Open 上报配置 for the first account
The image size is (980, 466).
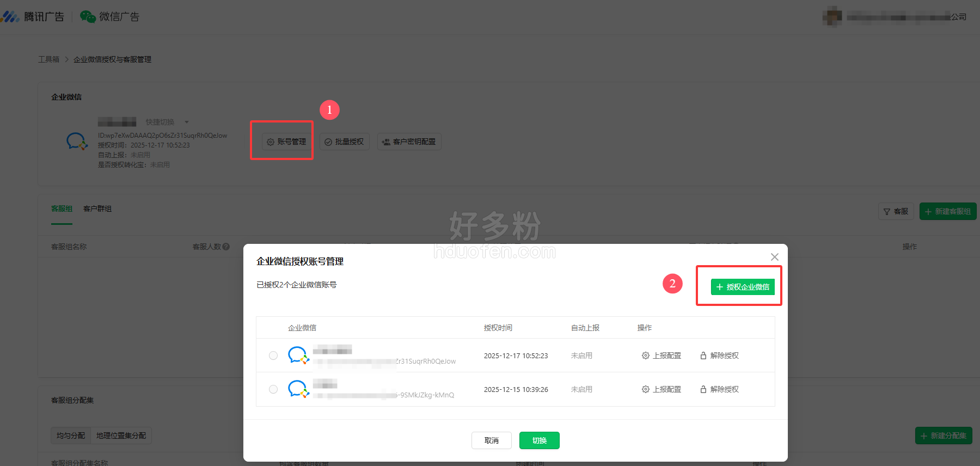click(x=661, y=355)
